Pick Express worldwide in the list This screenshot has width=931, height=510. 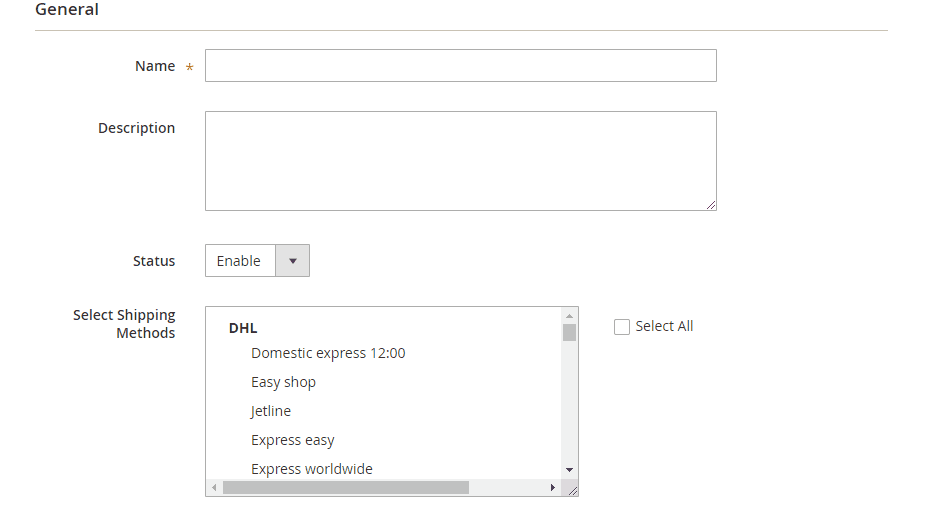point(311,469)
